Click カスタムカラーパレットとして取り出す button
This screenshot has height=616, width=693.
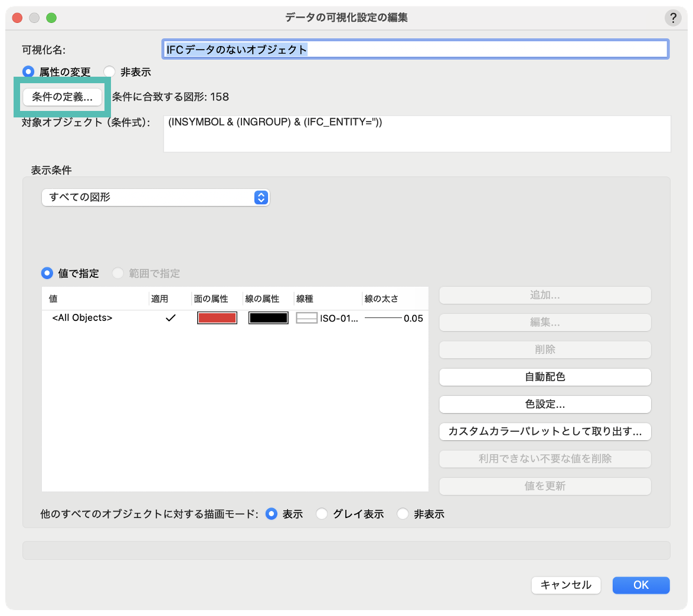[545, 431]
